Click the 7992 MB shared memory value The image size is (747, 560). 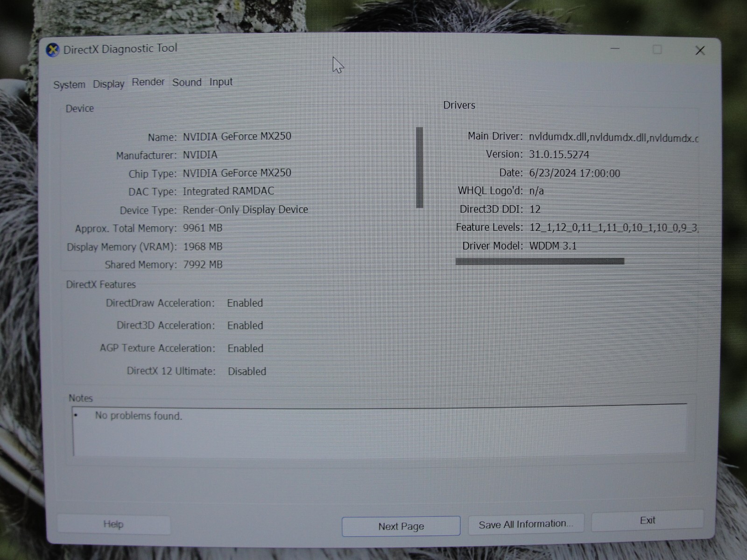[x=203, y=265]
